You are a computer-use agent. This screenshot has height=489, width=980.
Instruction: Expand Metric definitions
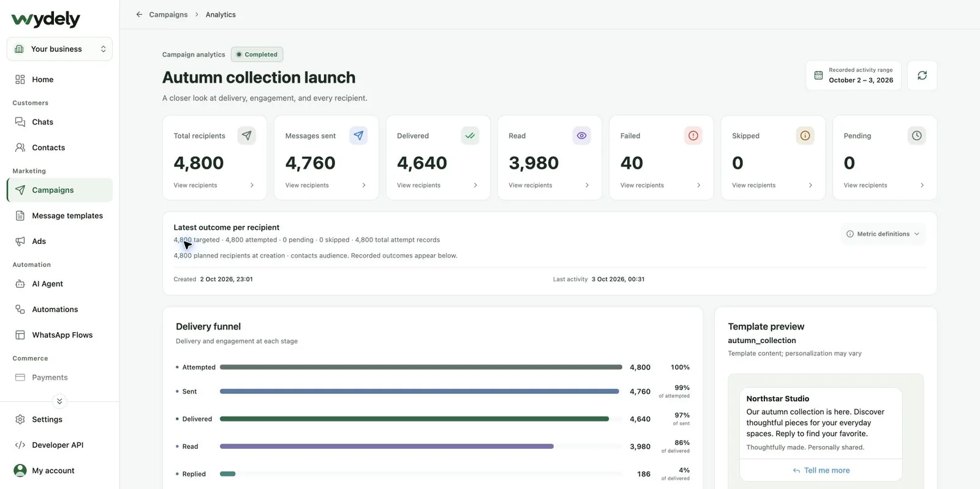coord(883,234)
